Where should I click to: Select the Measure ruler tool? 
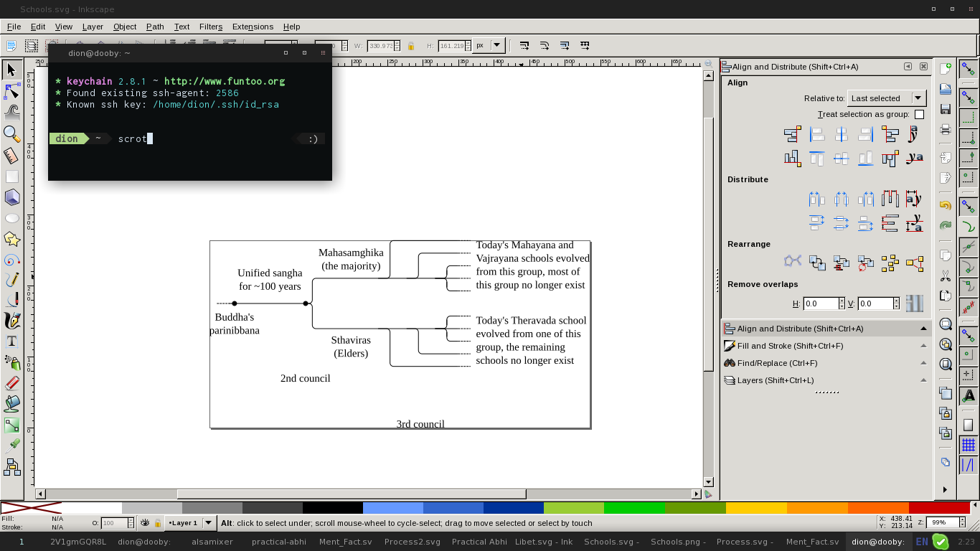click(x=11, y=154)
